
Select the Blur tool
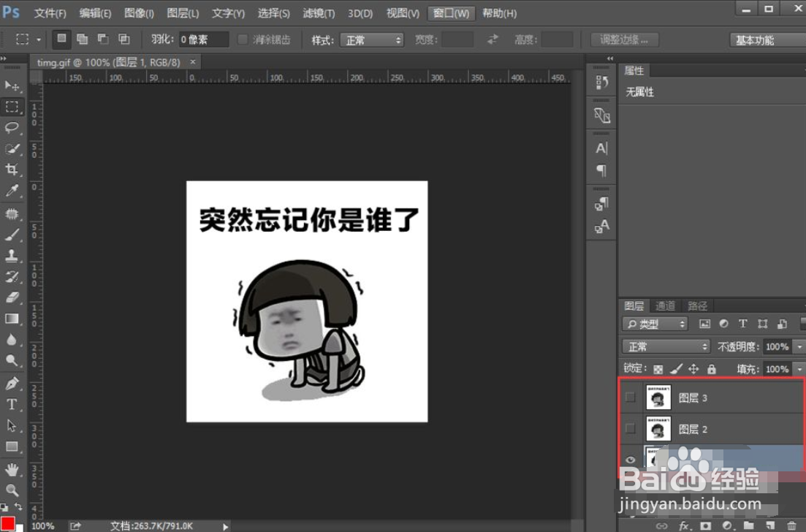coord(12,339)
